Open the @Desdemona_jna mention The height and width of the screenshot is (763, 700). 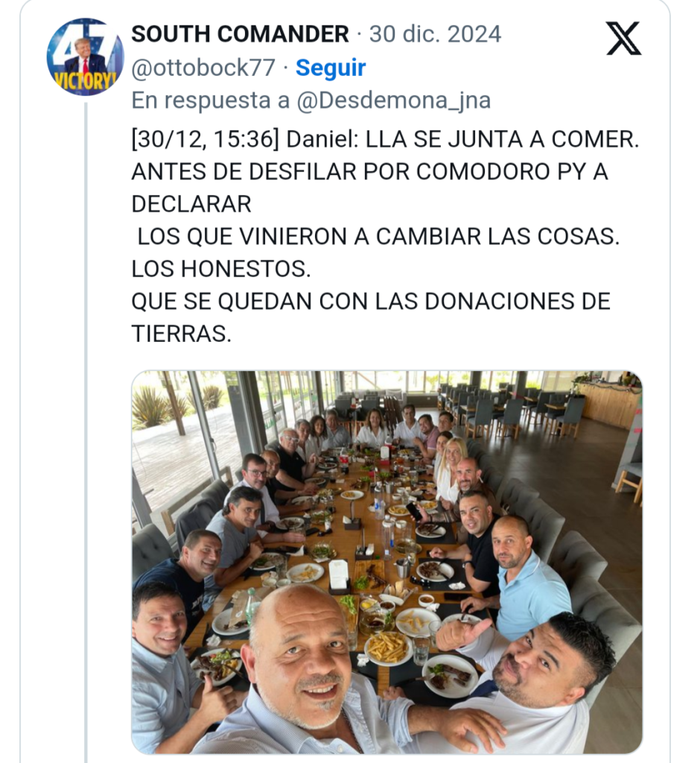(393, 101)
